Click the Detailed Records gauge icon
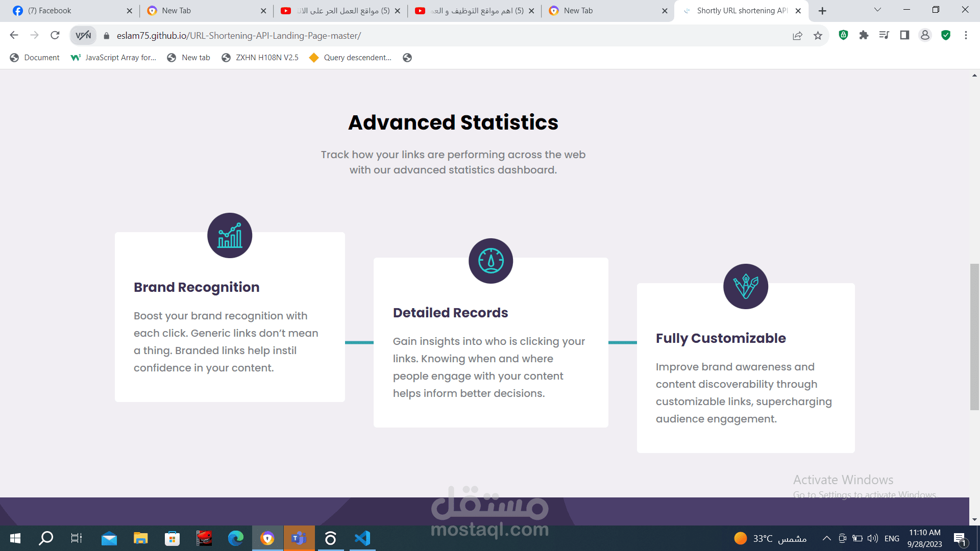980x551 pixels. click(491, 261)
